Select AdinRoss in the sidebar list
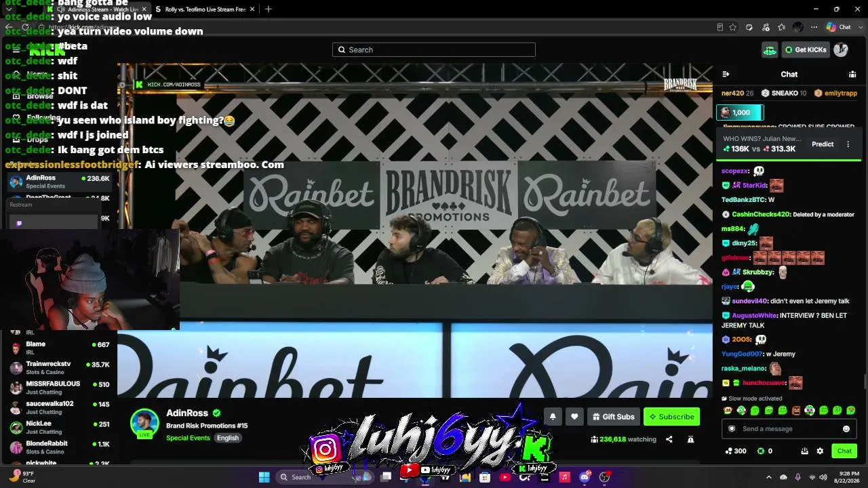The height and width of the screenshot is (488, 868). click(60, 182)
